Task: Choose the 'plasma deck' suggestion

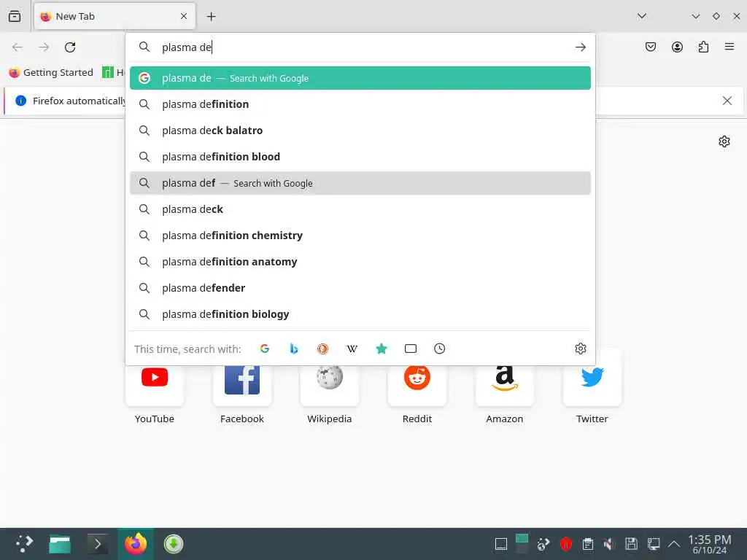Action: pyautogui.click(x=360, y=209)
